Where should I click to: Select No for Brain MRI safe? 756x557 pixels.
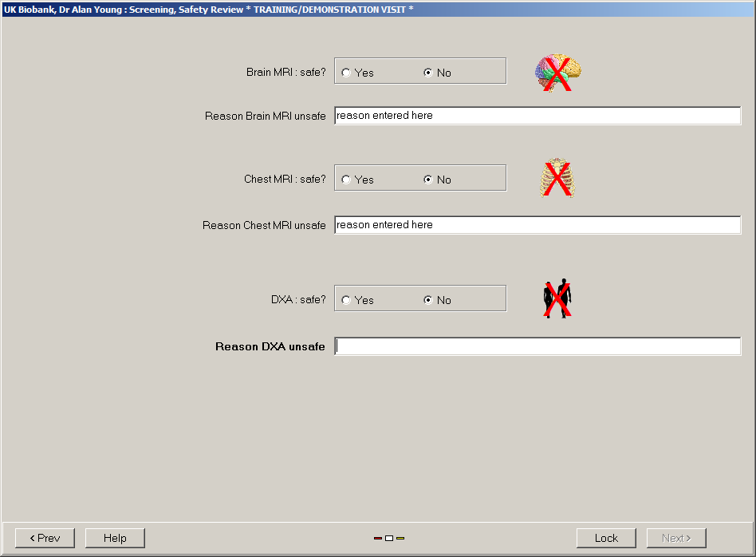pyautogui.click(x=428, y=73)
